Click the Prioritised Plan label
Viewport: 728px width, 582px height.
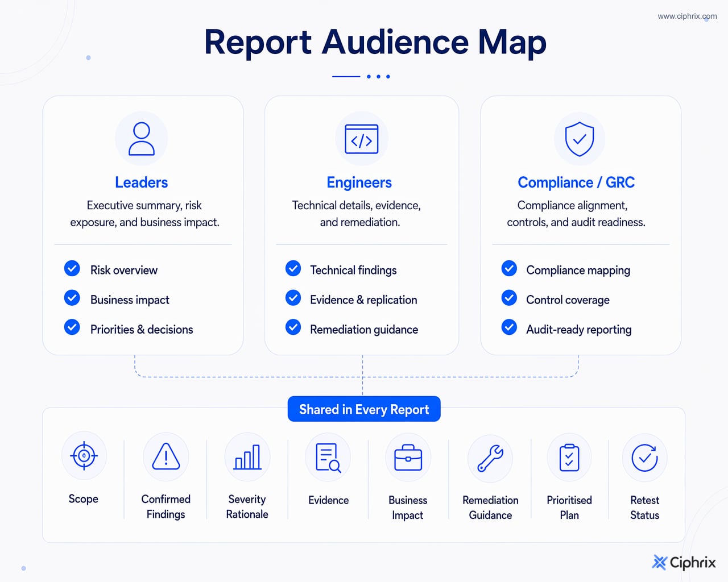tap(569, 508)
